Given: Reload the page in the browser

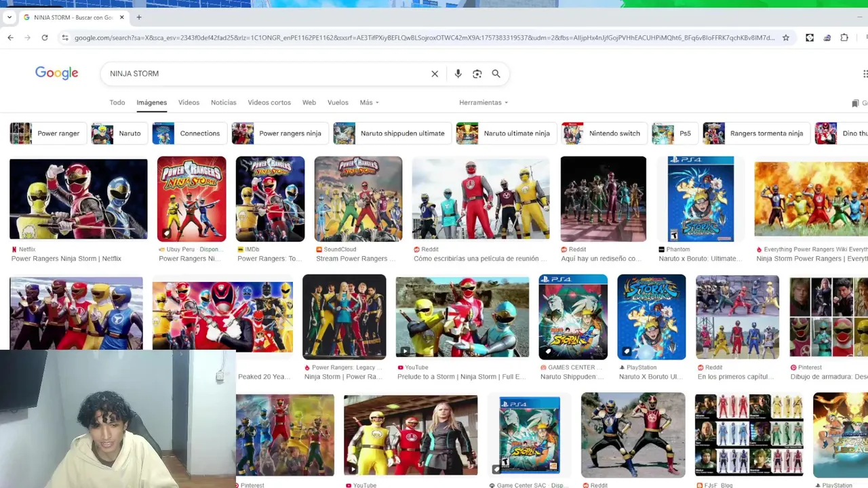Looking at the screenshot, I should point(45,38).
